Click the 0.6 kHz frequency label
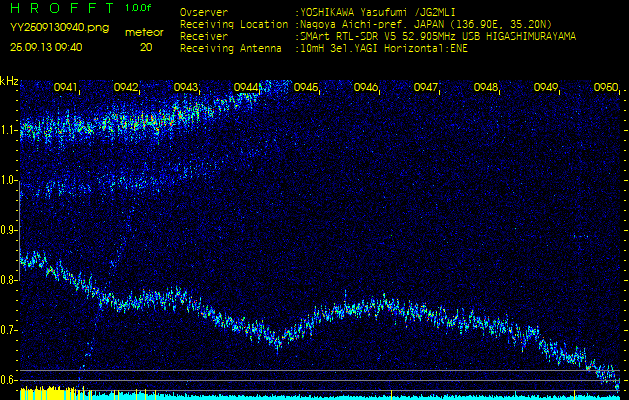629x400 pixels. tap(9, 380)
